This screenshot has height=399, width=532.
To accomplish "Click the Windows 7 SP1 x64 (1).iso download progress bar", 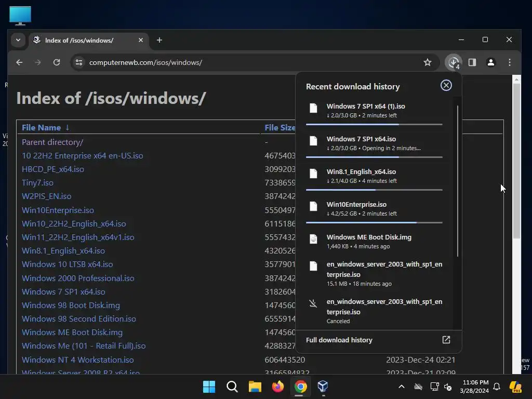I will 374,125.
